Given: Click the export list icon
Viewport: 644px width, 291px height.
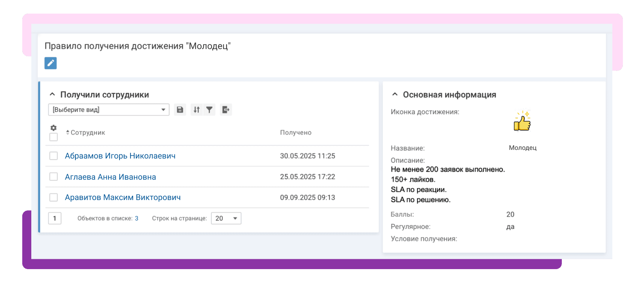Looking at the screenshot, I should [225, 110].
